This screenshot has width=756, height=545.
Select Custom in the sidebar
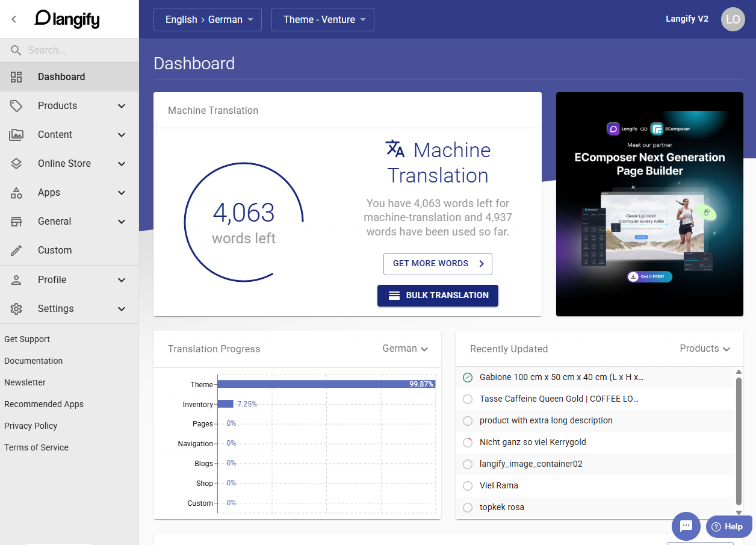[x=69, y=251]
